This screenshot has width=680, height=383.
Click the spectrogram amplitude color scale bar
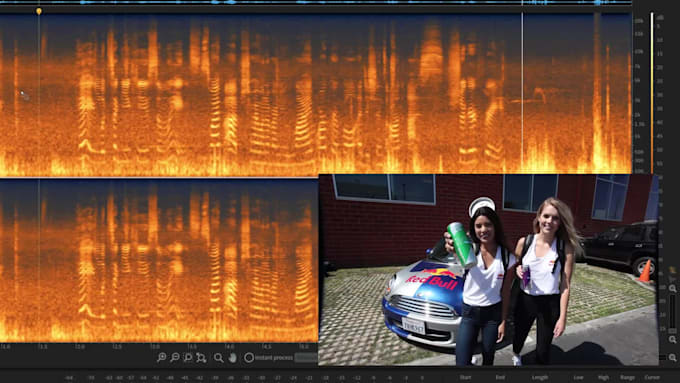click(652, 93)
